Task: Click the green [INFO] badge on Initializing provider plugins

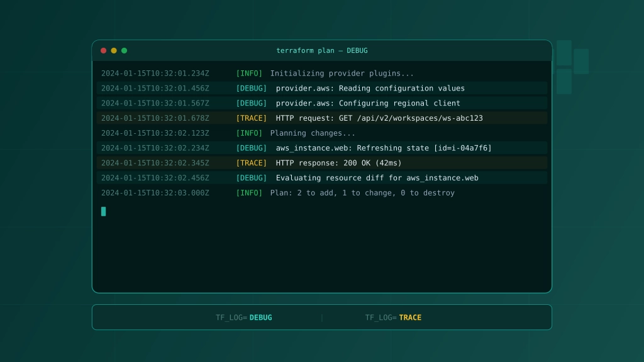Action: (x=249, y=73)
